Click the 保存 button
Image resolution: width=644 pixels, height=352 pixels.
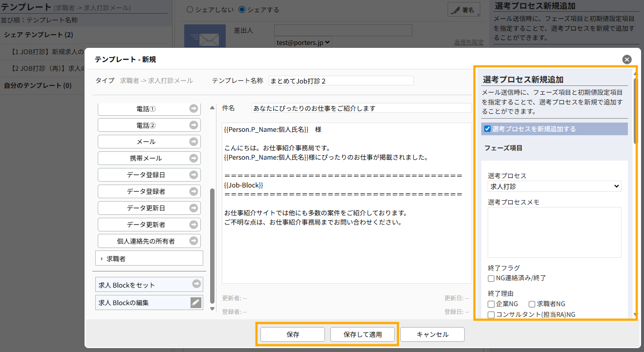point(293,334)
